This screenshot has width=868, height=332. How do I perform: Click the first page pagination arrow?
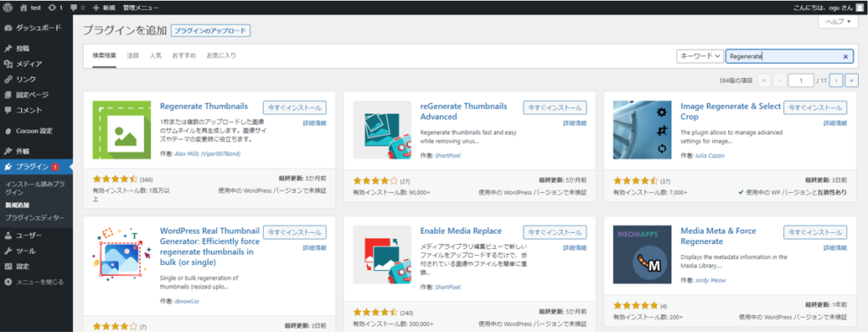[x=764, y=80]
